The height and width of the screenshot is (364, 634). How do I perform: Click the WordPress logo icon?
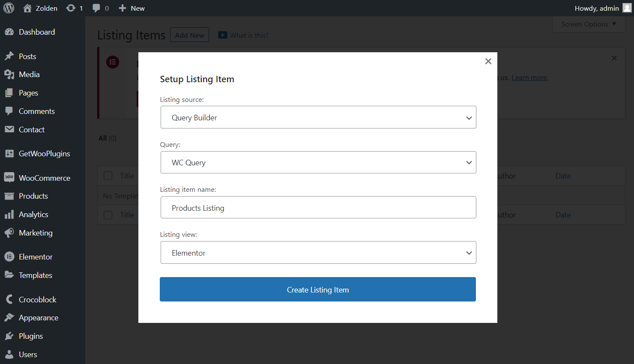point(9,8)
